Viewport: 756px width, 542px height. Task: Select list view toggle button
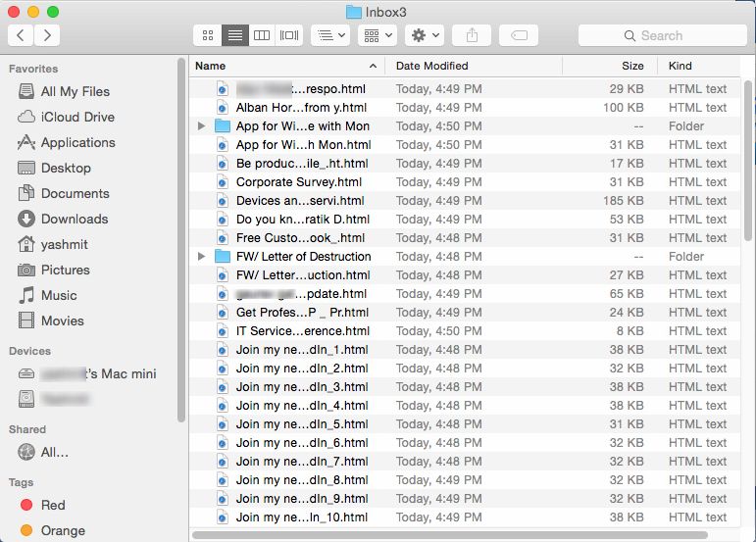tap(235, 35)
